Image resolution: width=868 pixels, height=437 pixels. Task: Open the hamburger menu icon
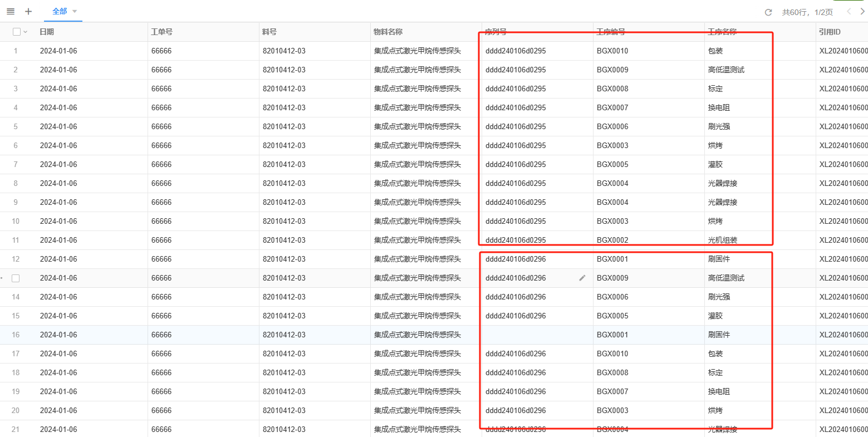11,12
